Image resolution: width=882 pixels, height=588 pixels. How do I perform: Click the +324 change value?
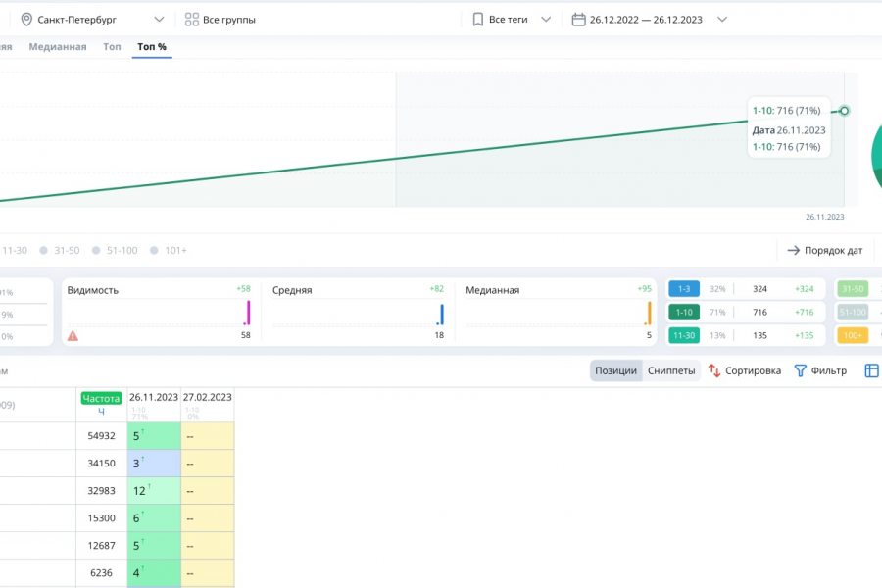[x=804, y=289]
